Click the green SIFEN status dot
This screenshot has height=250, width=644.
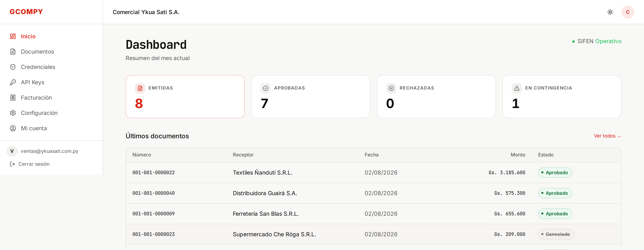(x=573, y=42)
